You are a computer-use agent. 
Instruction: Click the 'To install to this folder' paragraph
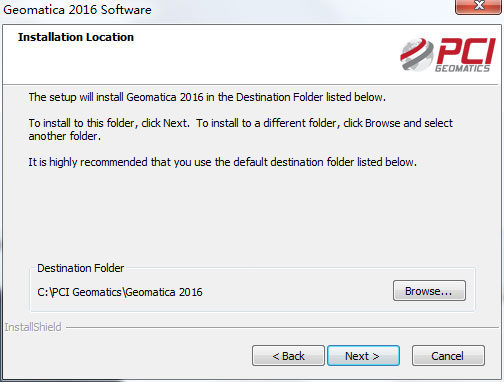coord(240,129)
